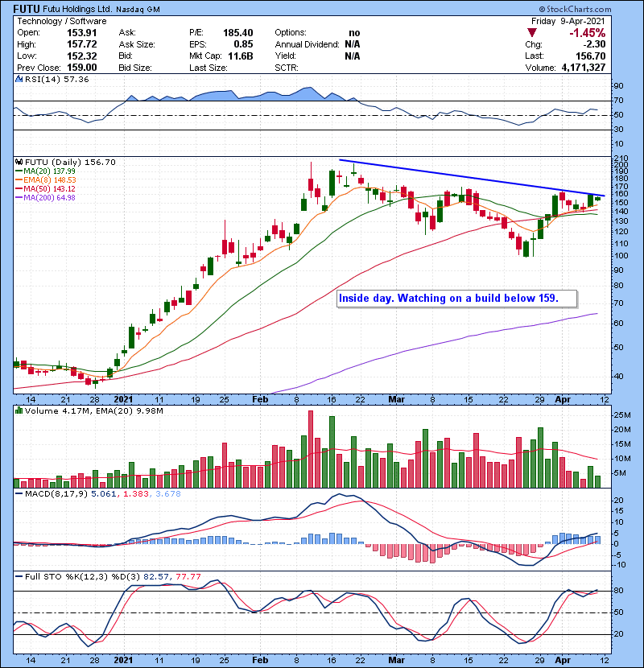The image size is (644, 668).
Task: Click the FUTU ticker symbol in header
Action: click(27, 9)
